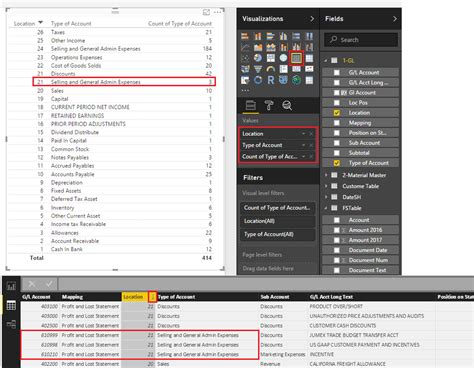The height and width of the screenshot is (368, 474).
Task: Uncheck the Location field
Action: 337,113
